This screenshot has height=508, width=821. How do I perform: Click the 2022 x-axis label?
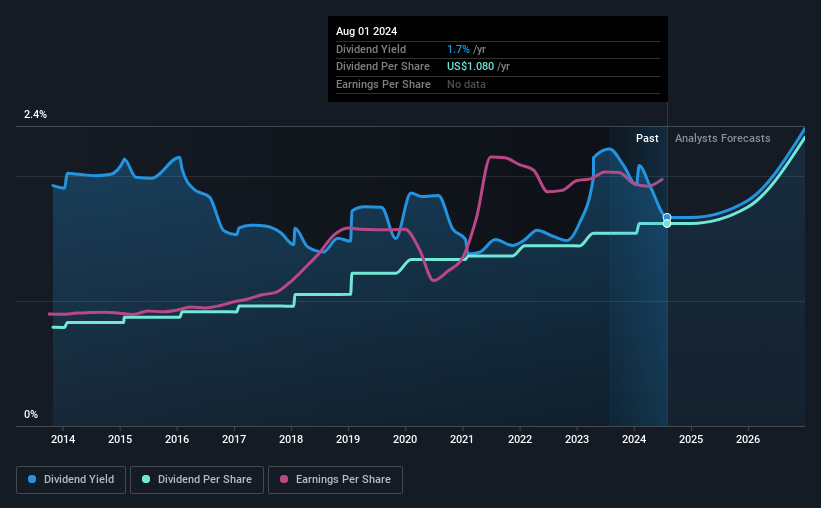click(520, 439)
